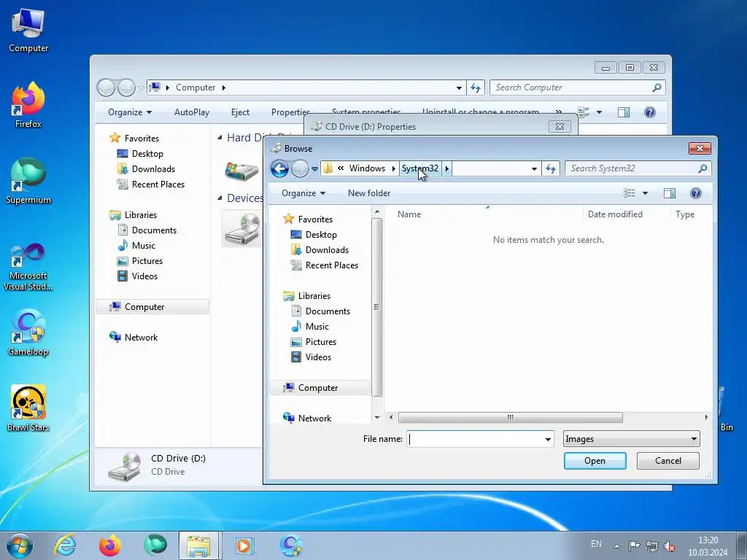The image size is (747, 560).
Task: Select Pictures in the Browse dialog's libraries
Action: pyautogui.click(x=321, y=342)
